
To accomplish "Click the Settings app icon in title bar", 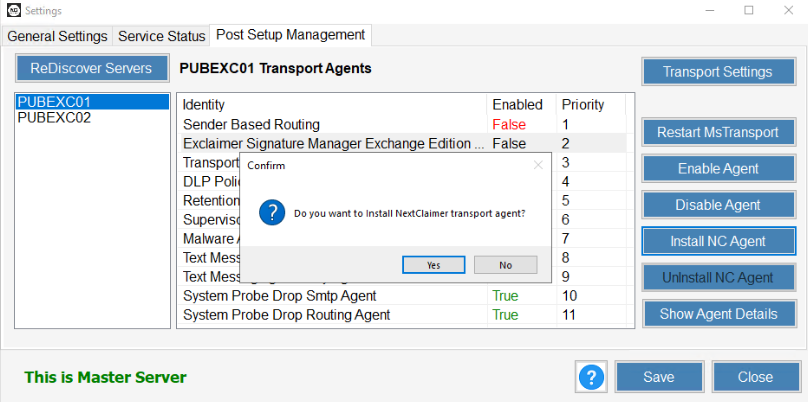I will 10,10.
